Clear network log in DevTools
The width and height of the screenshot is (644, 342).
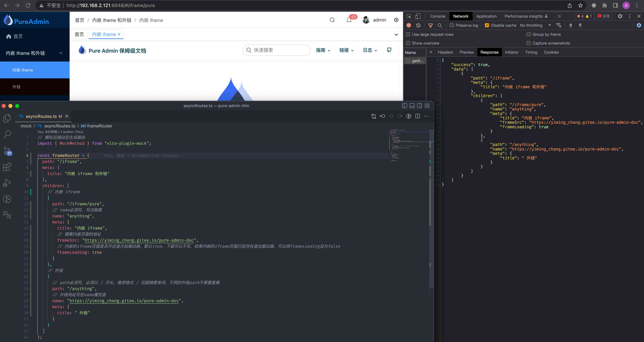pos(418,25)
